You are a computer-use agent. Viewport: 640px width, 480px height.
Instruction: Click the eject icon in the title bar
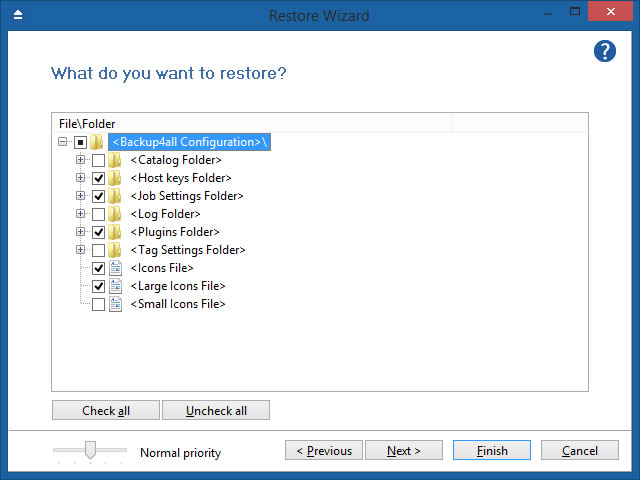click(18, 15)
